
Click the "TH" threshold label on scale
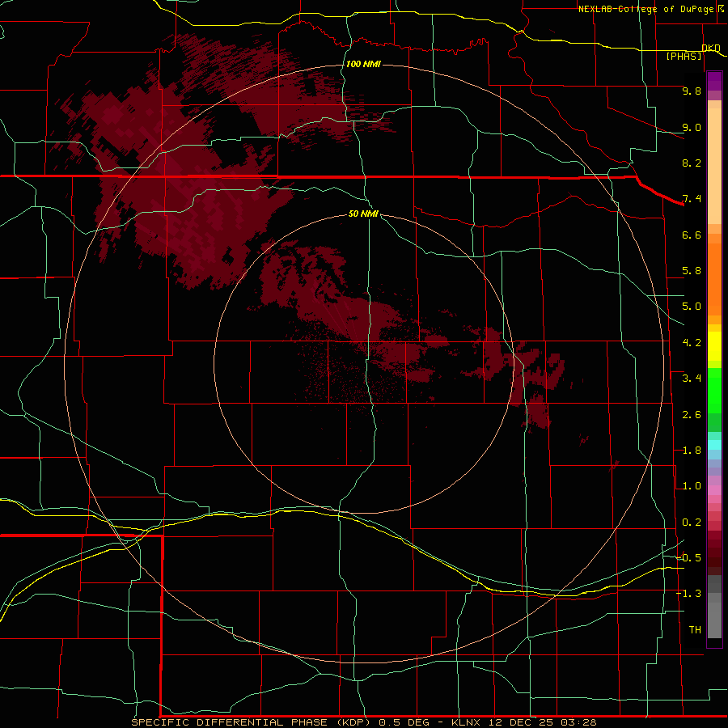click(x=695, y=630)
